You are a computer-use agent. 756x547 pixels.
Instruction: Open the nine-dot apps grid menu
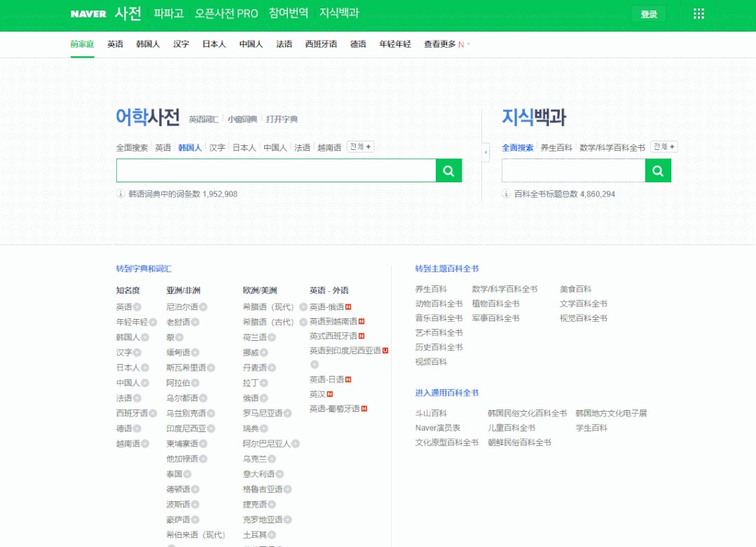pyautogui.click(x=699, y=14)
